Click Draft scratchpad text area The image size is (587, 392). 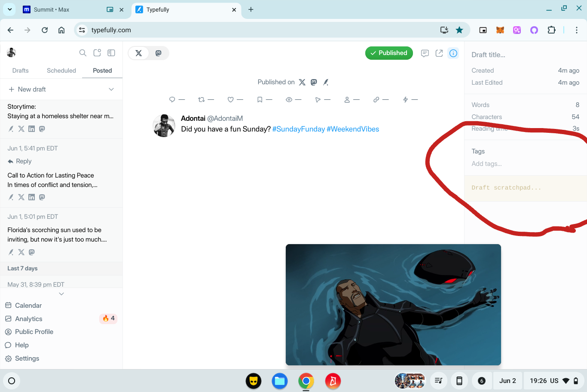[x=526, y=188]
